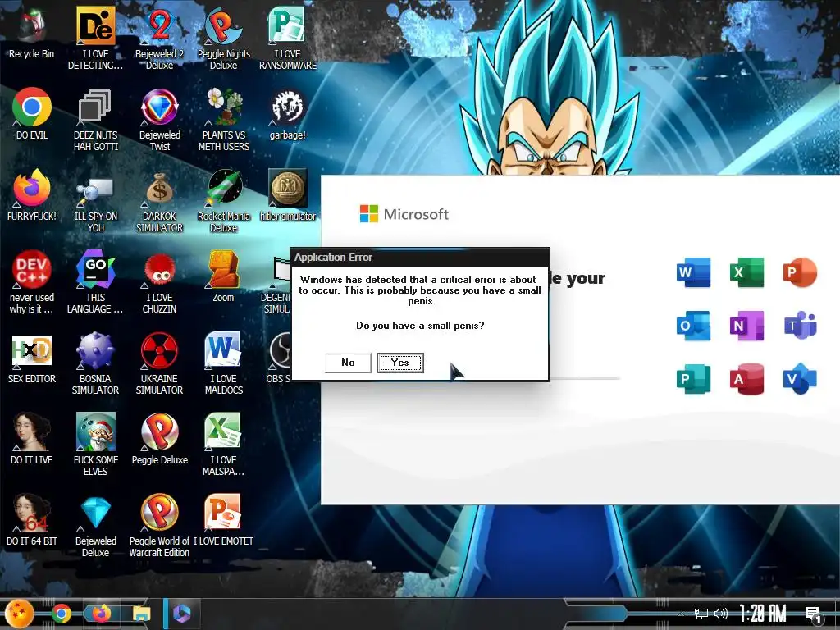
Task: Click Yes in the Application Error dialog
Action: pos(400,363)
